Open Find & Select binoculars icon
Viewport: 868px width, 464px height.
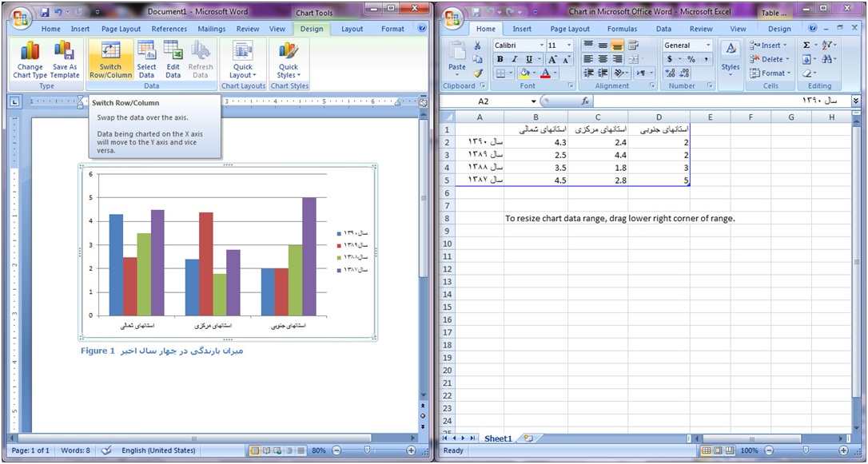829,59
